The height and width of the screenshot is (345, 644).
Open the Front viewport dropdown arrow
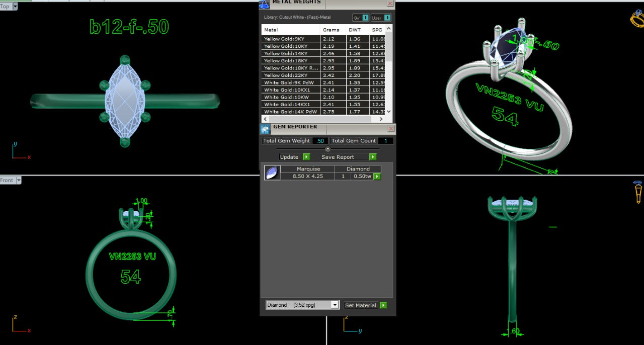[x=19, y=180]
